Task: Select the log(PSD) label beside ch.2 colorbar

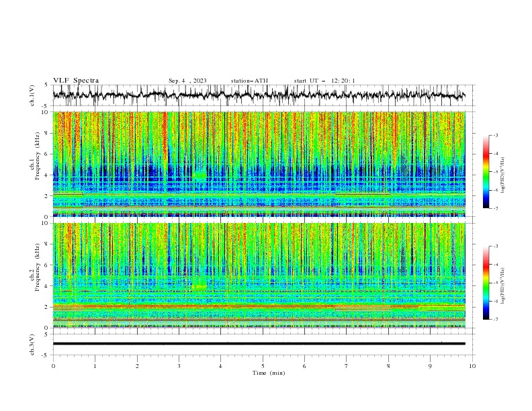Action: 503,286
